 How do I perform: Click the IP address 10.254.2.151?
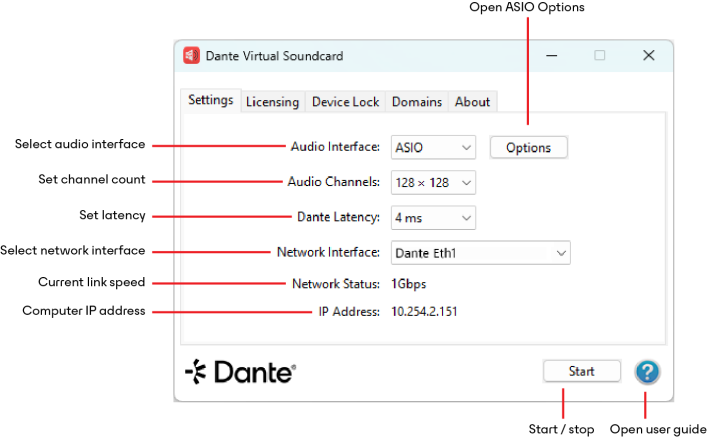[424, 312]
